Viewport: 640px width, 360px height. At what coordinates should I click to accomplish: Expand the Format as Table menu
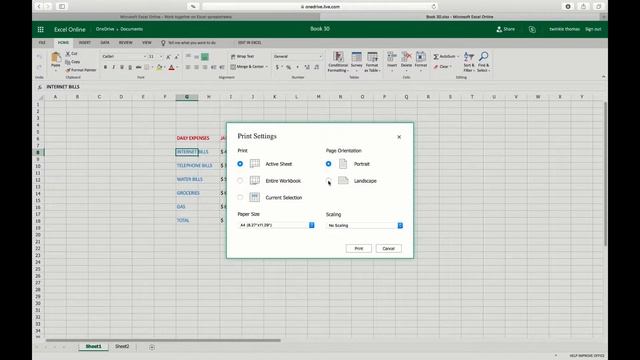[x=372, y=62]
